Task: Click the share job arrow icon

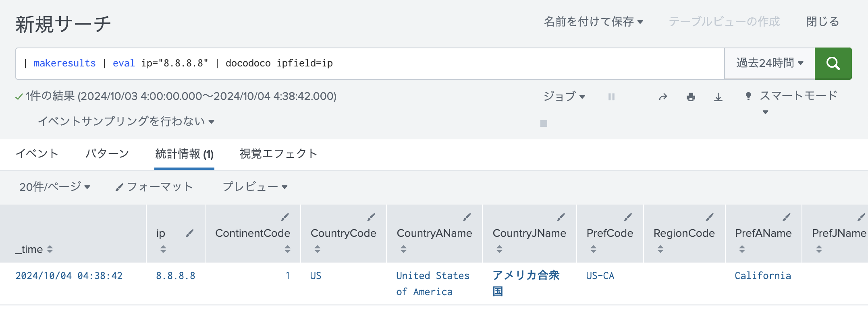Action: (663, 97)
